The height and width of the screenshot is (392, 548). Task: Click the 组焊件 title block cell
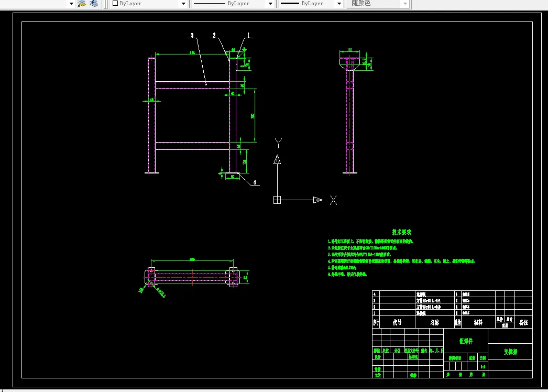pos(466,341)
